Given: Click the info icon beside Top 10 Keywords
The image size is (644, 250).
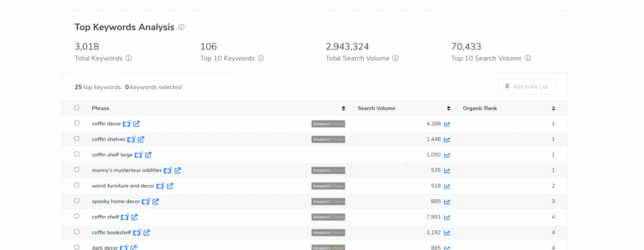Looking at the screenshot, I should coord(261,58).
